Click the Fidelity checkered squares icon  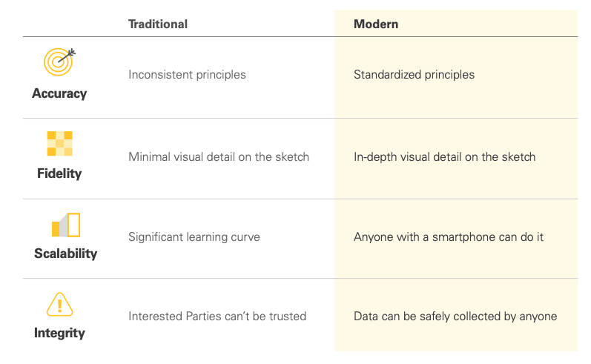[59, 144]
